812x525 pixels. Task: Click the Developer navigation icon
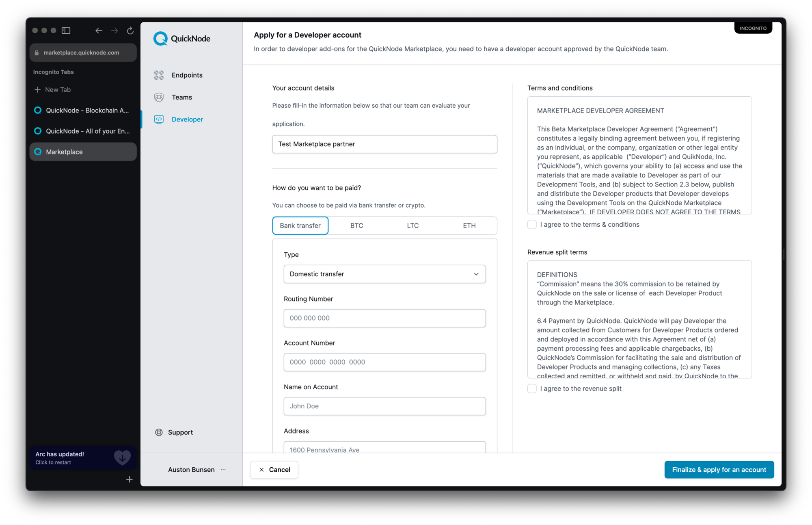(x=159, y=119)
